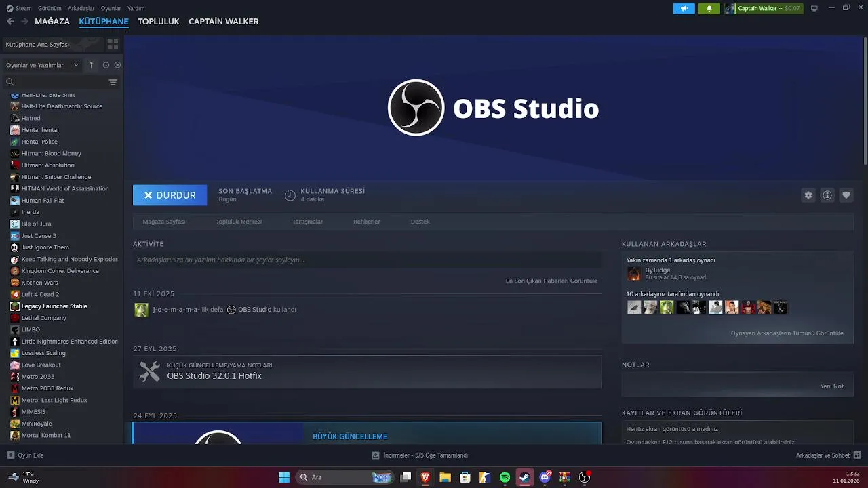Click the j-o-e-m-a-m-a- activity avatar
This screenshot has width=868, height=488.
tap(141, 310)
